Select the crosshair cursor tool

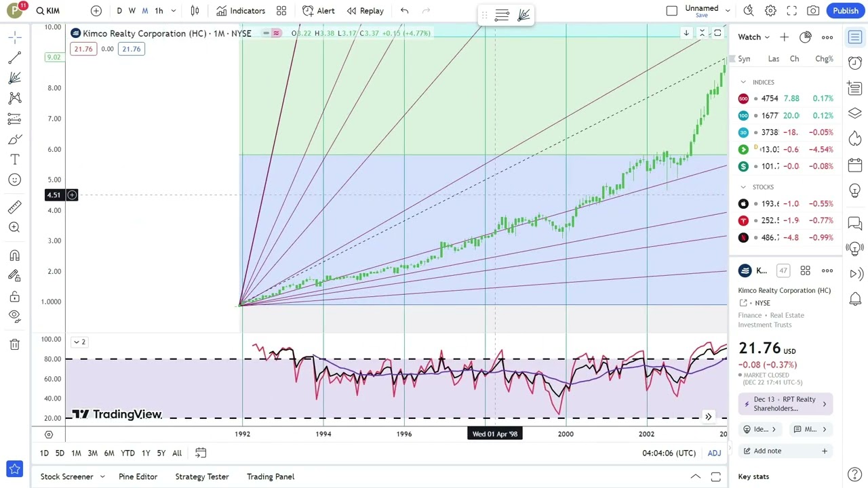click(14, 38)
